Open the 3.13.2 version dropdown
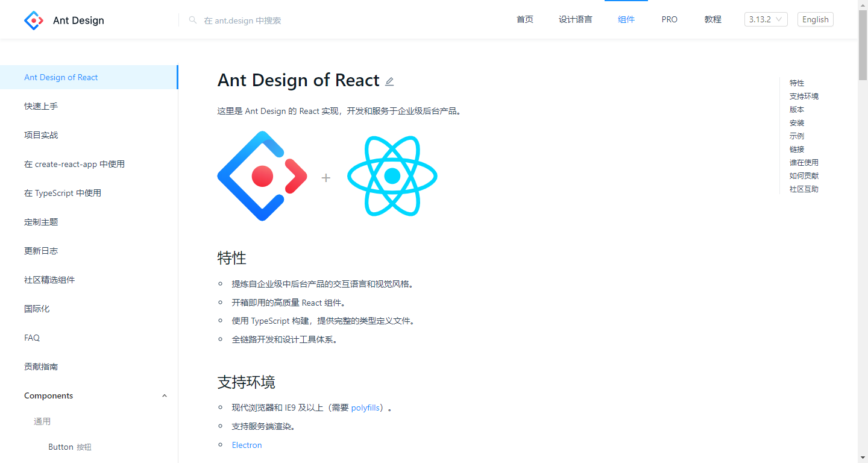This screenshot has width=868, height=463. pyautogui.click(x=766, y=19)
